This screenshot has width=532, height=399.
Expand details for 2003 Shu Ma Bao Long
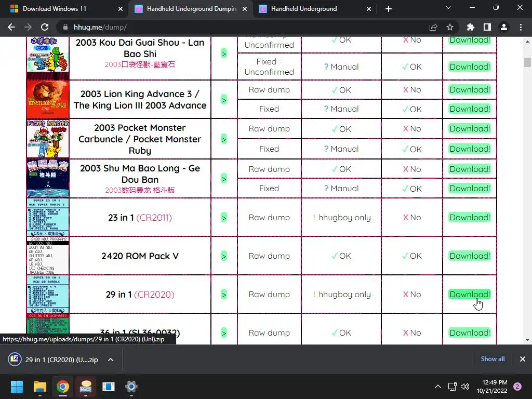(224, 179)
